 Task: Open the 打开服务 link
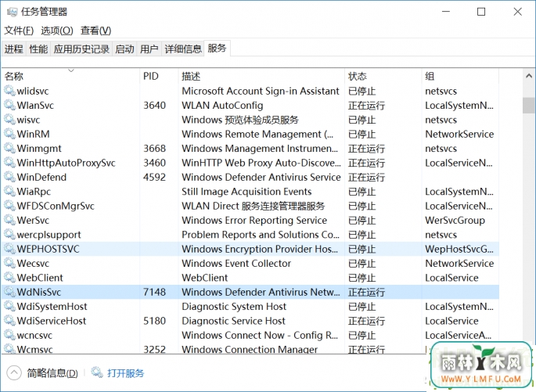126,373
